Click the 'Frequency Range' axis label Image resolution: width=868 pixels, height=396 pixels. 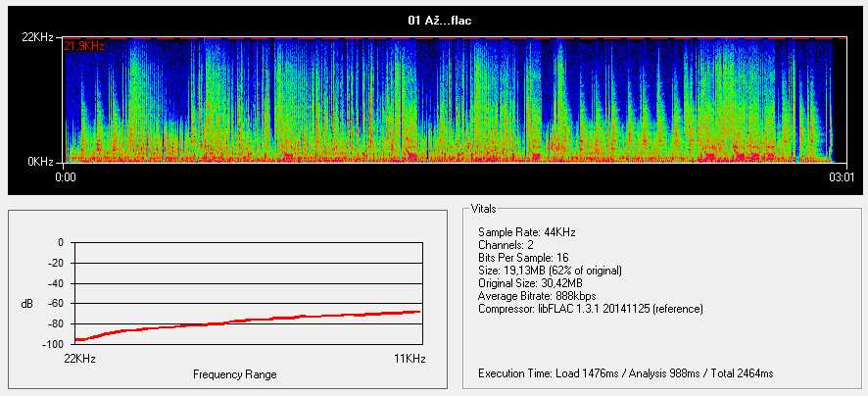(x=234, y=374)
